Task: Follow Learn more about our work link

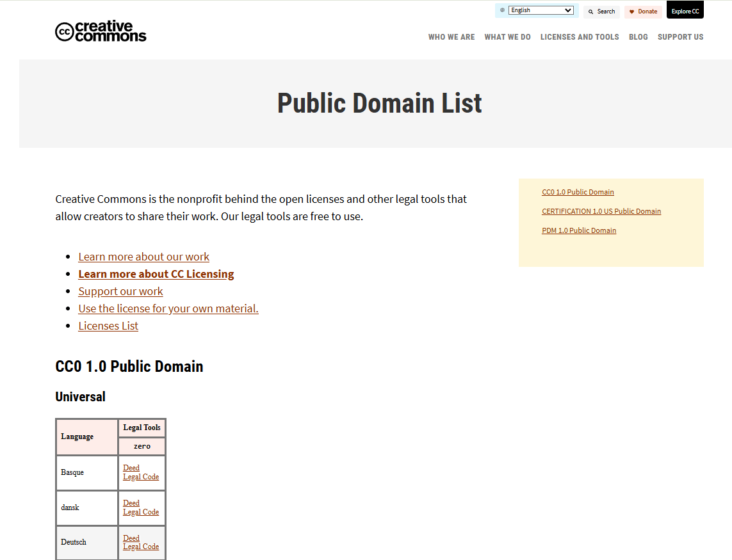Action: point(144,257)
